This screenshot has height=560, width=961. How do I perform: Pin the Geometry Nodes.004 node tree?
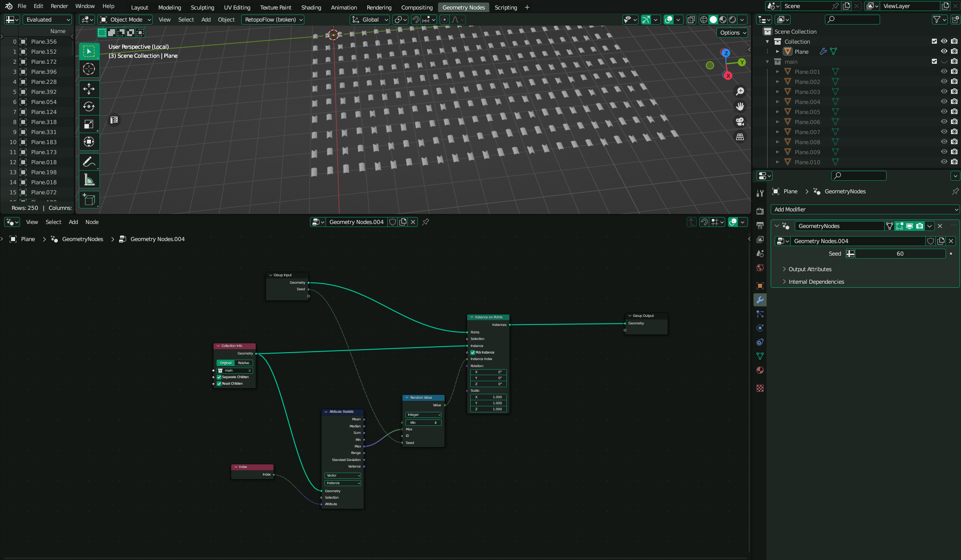[425, 222]
